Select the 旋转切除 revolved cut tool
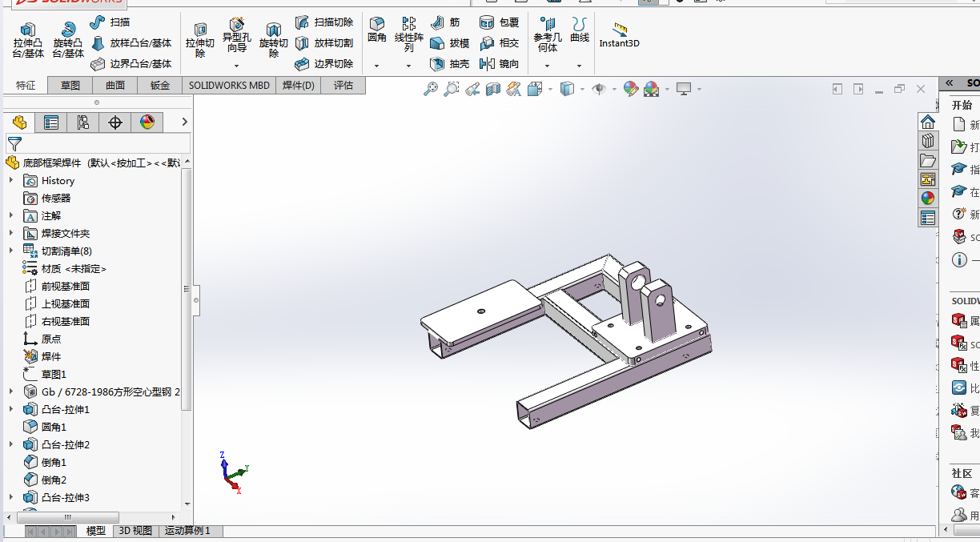Screen dimensions: 980x542 coord(274,40)
